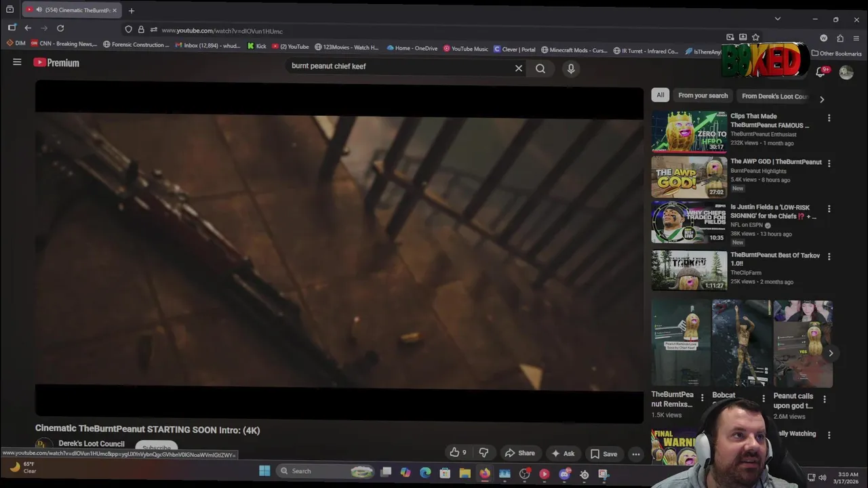Start voice search with the microphone icon
The image size is (868, 488).
571,68
